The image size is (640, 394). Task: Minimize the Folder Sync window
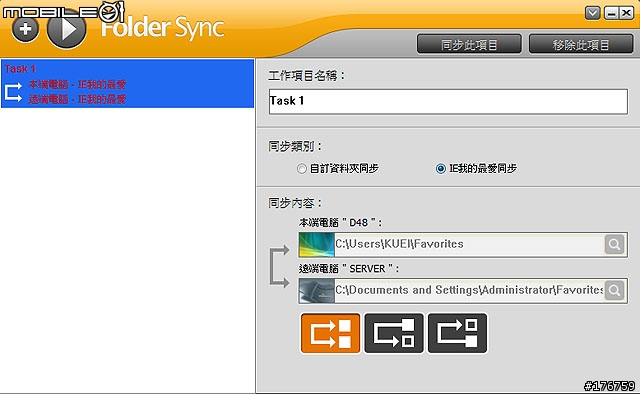pyautogui.click(x=611, y=13)
